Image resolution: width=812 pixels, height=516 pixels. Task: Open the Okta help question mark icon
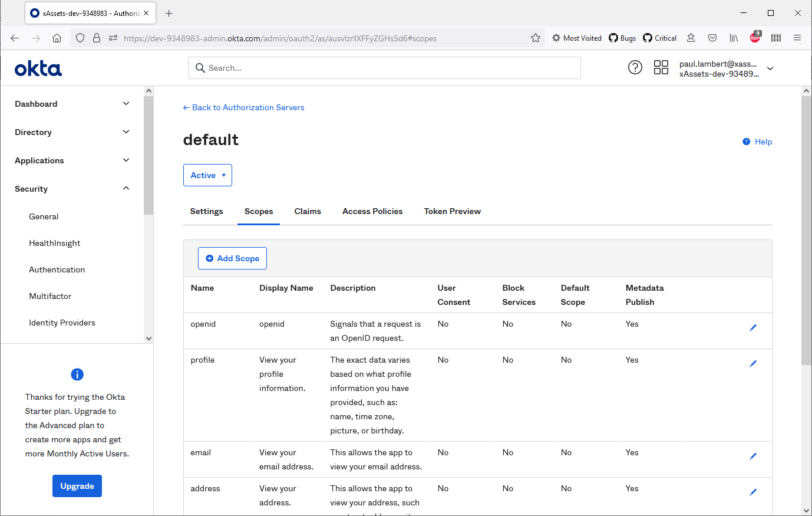(x=635, y=68)
